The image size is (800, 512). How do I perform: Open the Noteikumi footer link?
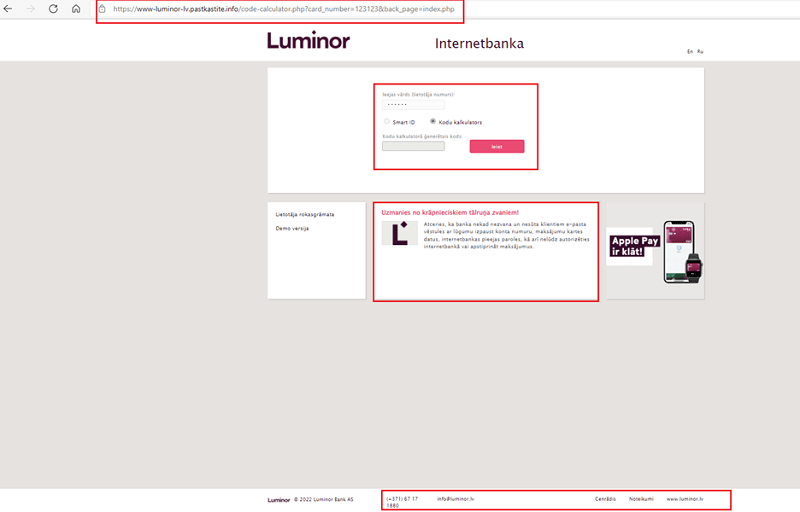[x=641, y=499]
